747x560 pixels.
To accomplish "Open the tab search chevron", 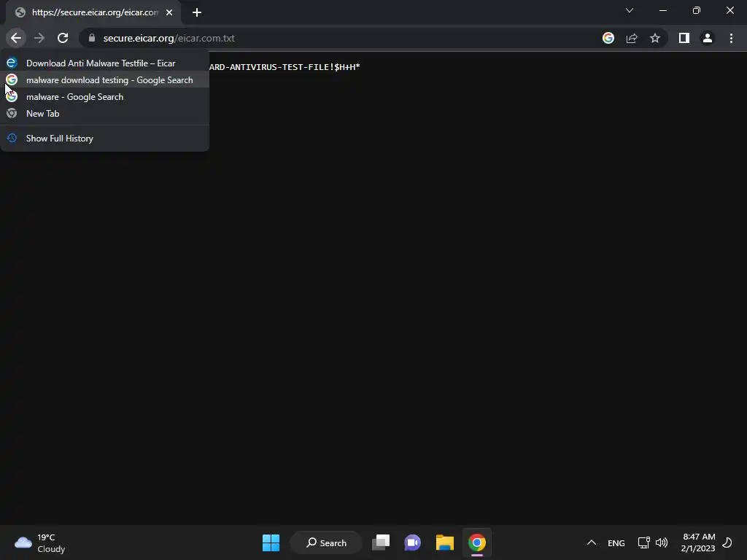I will [x=630, y=10].
